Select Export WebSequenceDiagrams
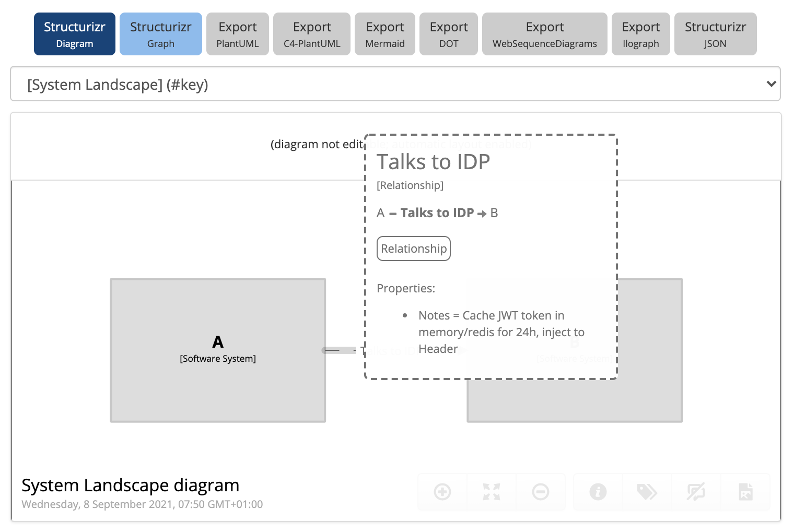Image resolution: width=794 pixels, height=532 pixels. coord(544,33)
